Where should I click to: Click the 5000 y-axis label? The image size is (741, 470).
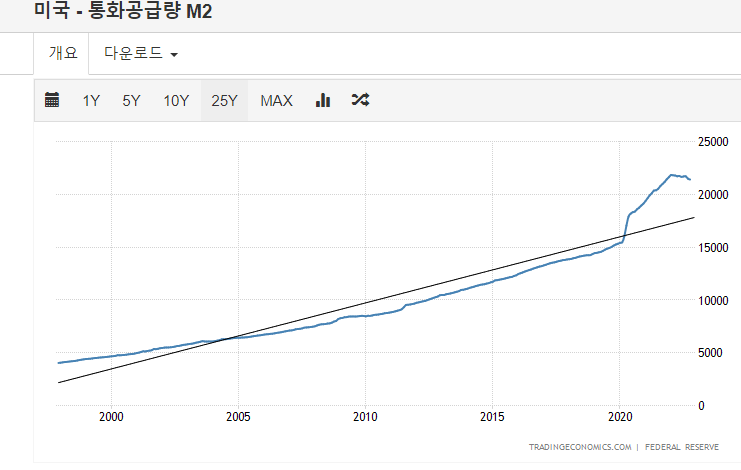pyautogui.click(x=710, y=353)
